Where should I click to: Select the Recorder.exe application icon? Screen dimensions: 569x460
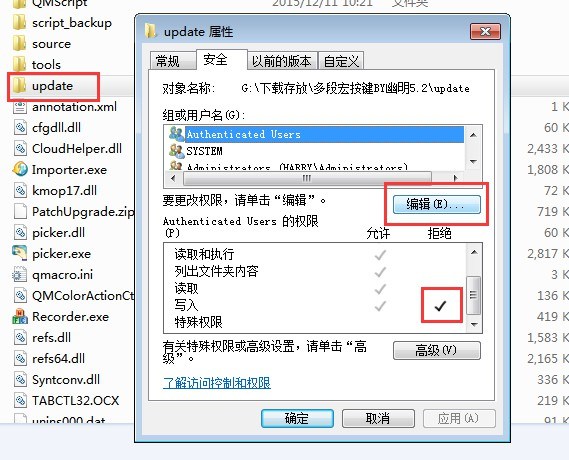20,316
